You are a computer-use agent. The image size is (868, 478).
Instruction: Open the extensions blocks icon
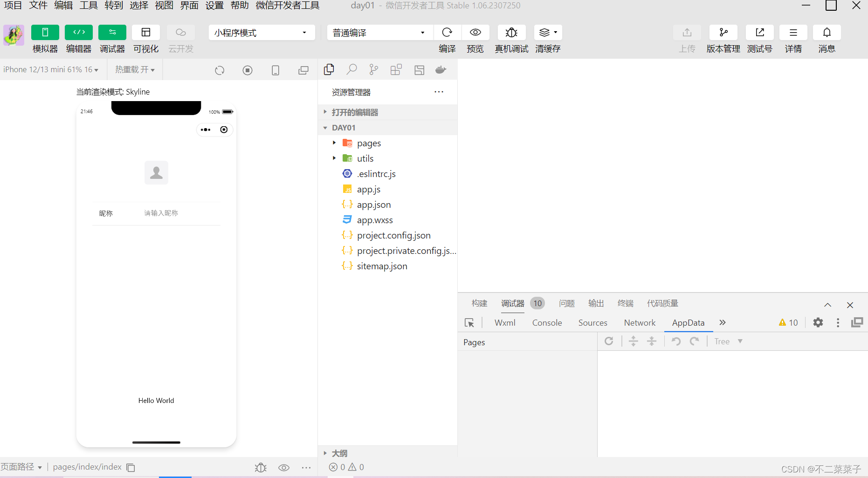pos(396,70)
